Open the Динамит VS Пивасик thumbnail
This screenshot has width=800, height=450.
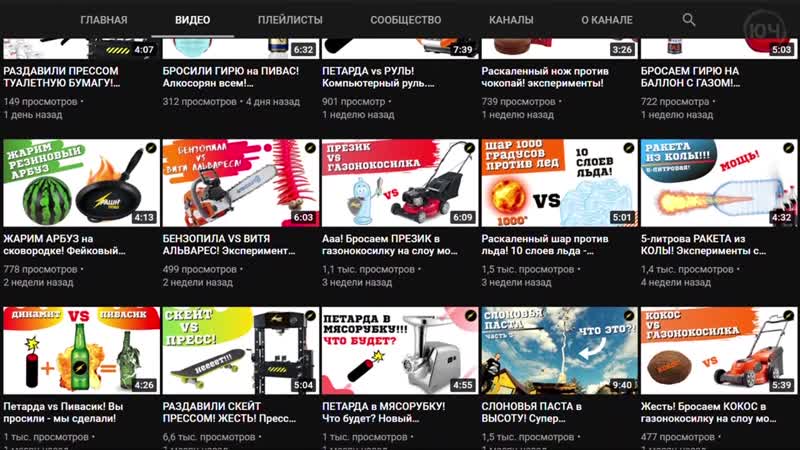[81, 351]
